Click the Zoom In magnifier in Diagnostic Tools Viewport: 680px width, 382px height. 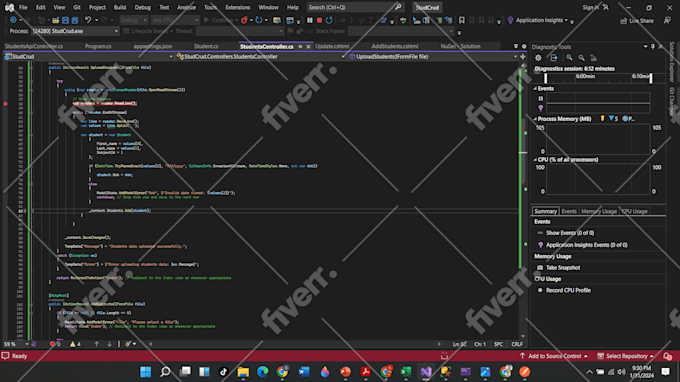point(569,58)
